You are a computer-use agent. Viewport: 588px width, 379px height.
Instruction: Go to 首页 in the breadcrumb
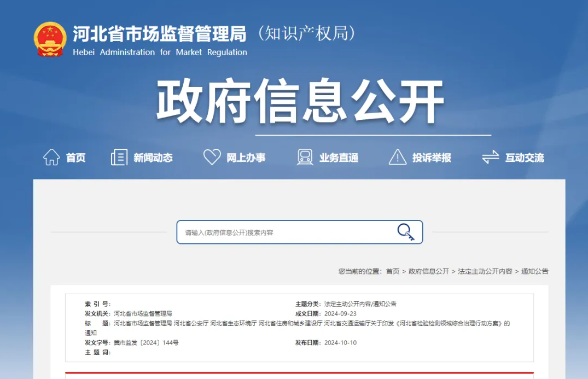pos(393,271)
